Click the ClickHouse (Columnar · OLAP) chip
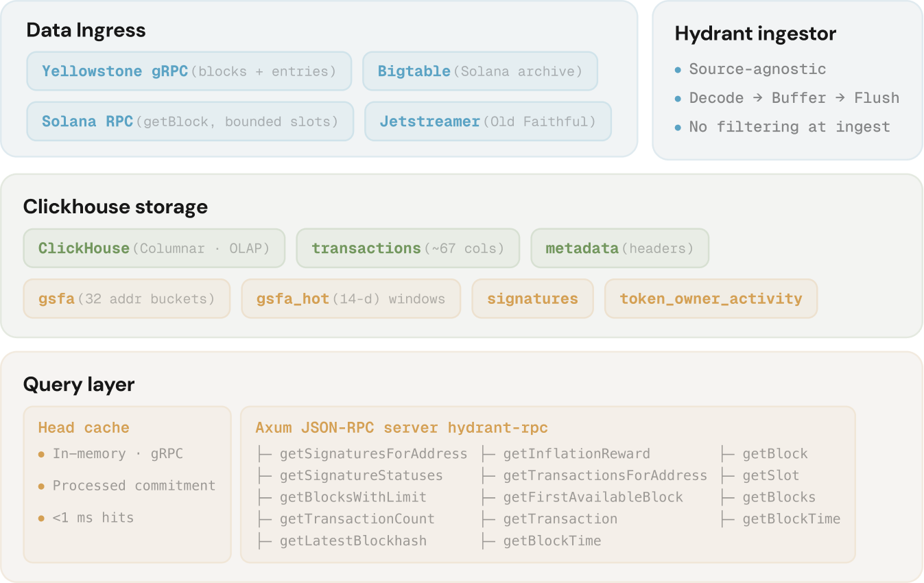 coord(154,248)
